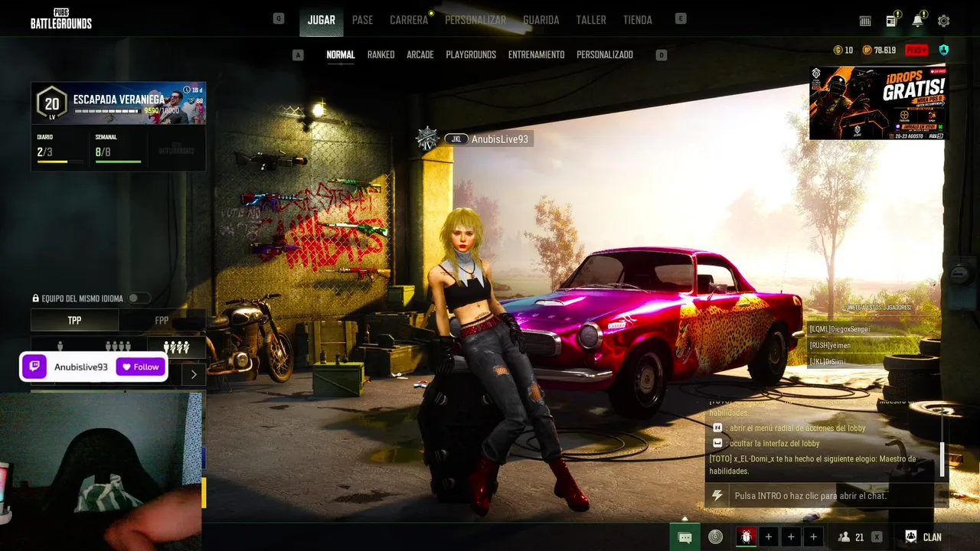Invite a player to the second empty slot
980x551 pixels.
coord(791,536)
